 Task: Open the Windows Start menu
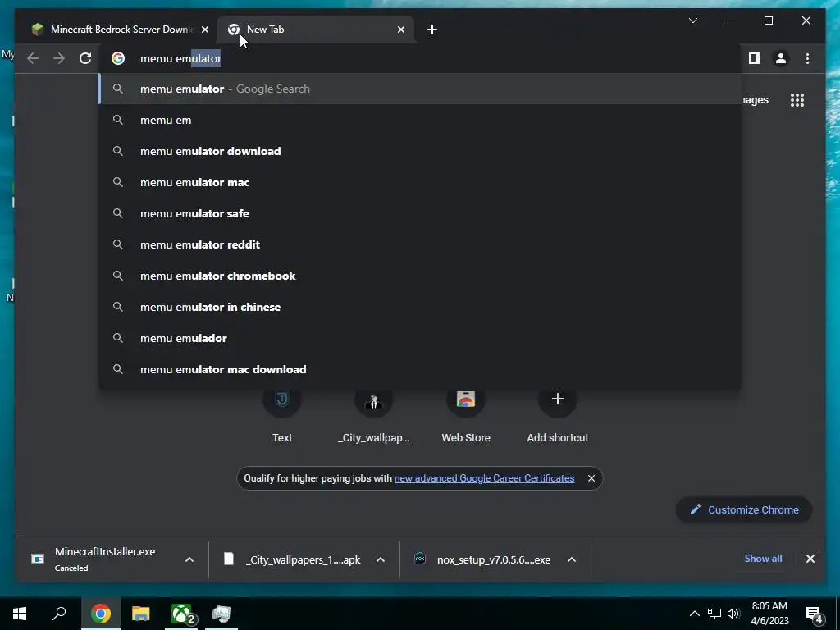coord(20,614)
